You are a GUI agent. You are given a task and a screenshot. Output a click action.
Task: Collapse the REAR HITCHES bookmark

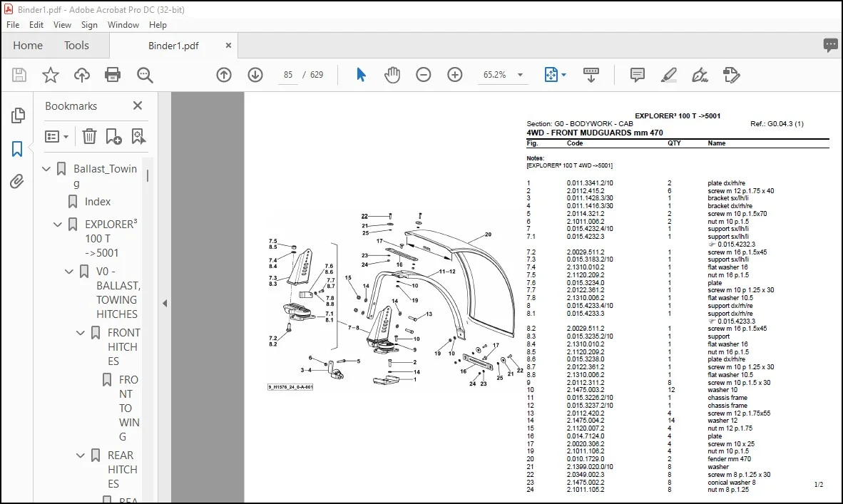click(80, 456)
